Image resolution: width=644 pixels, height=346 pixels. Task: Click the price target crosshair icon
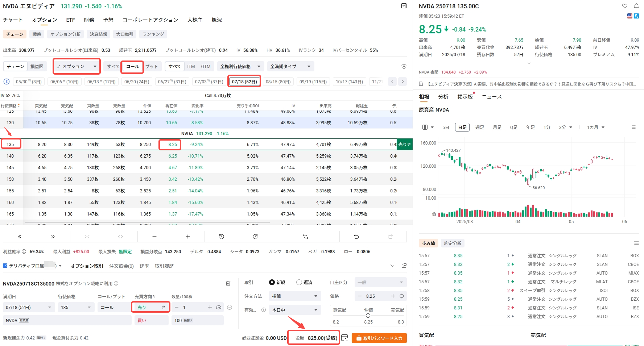(402, 296)
